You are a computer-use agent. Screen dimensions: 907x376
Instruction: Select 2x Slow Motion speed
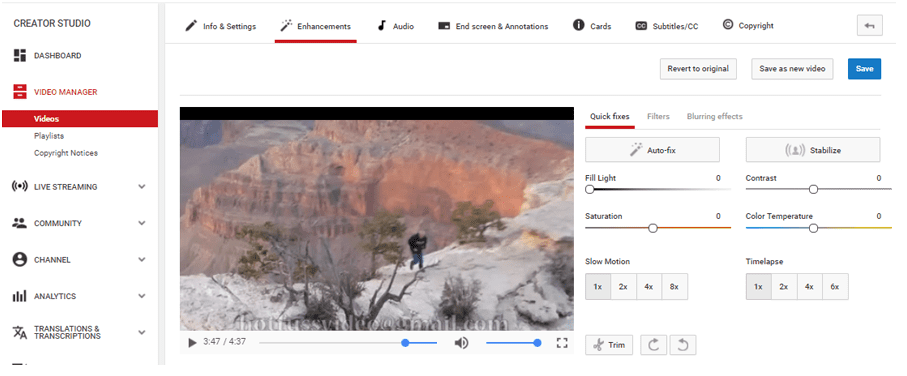pyautogui.click(x=623, y=286)
